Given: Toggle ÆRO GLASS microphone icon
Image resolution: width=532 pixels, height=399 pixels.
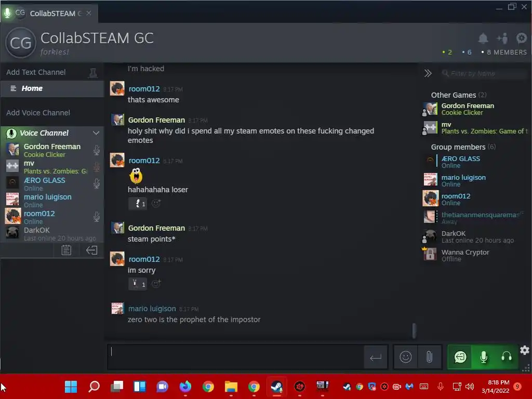Looking at the screenshot, I should (x=96, y=183).
